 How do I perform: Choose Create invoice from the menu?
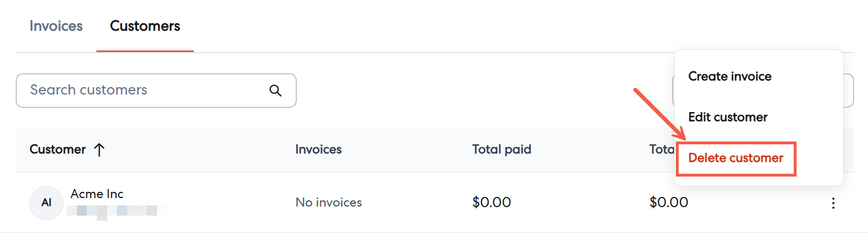[730, 76]
